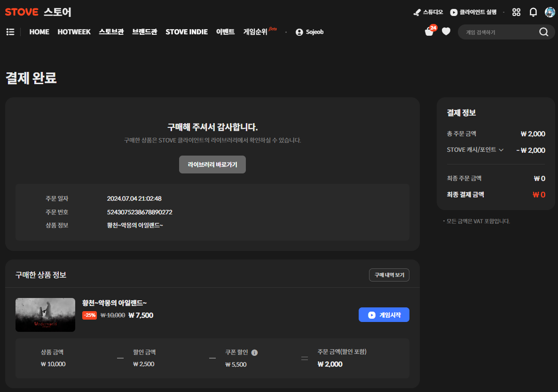Open the STOVE INDIE menu

(187, 32)
